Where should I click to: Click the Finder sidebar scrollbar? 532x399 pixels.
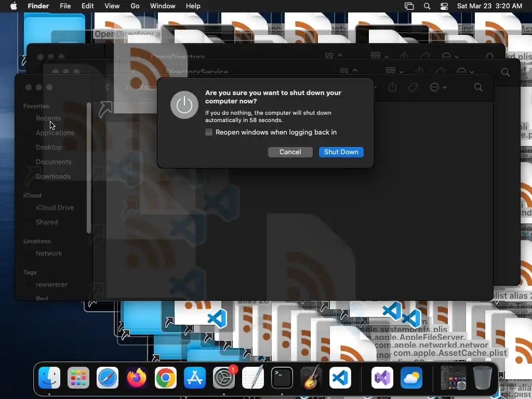click(88, 168)
